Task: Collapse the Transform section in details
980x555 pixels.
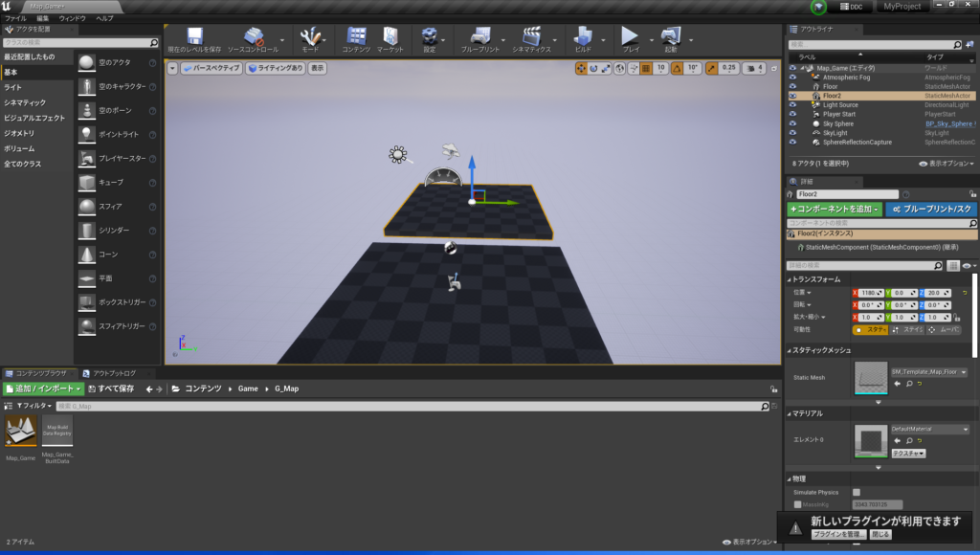Action: coord(790,279)
